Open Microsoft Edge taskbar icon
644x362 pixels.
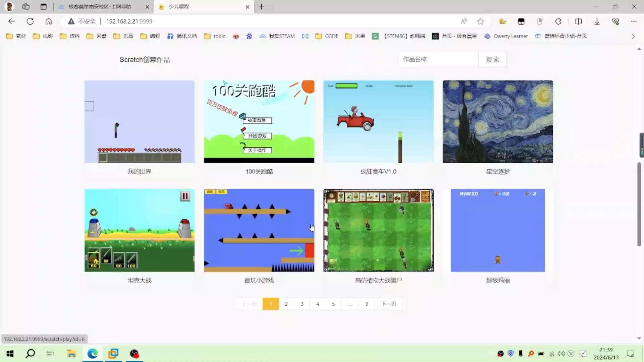[92, 354]
